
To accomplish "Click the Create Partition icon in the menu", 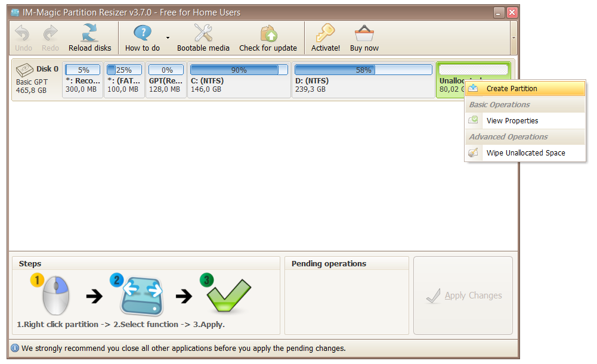I will 474,88.
